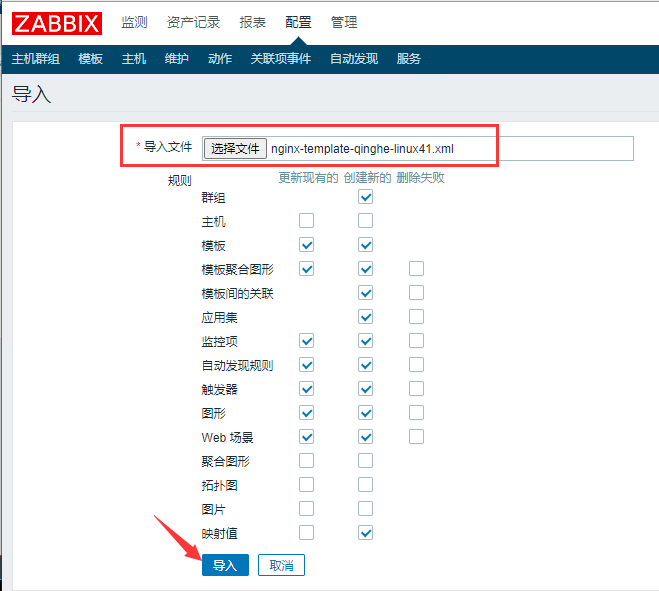This screenshot has height=591, width=659.
Task: Uncheck 模板 update existing checkbox
Action: (306, 245)
